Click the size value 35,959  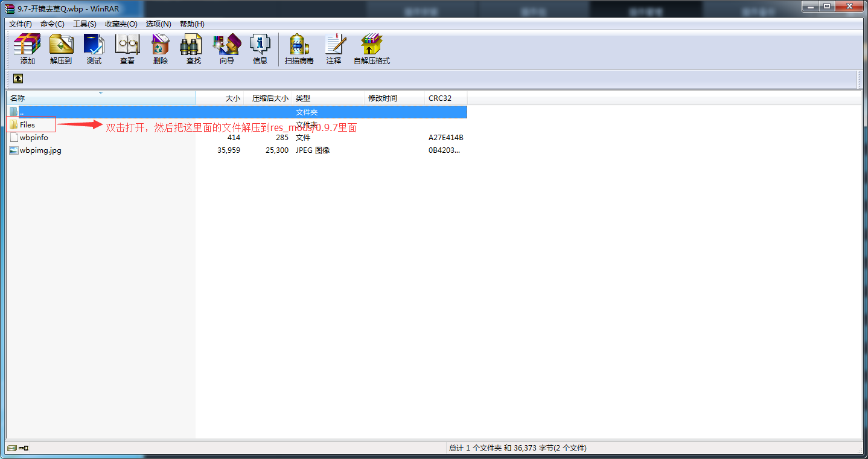(x=229, y=150)
